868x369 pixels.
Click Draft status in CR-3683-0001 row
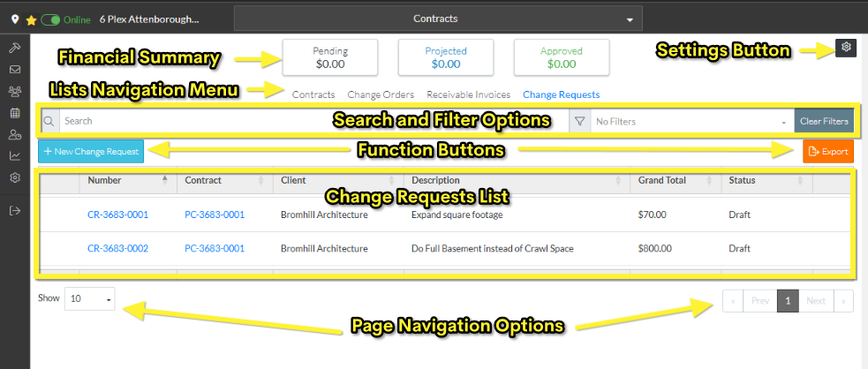tap(740, 215)
